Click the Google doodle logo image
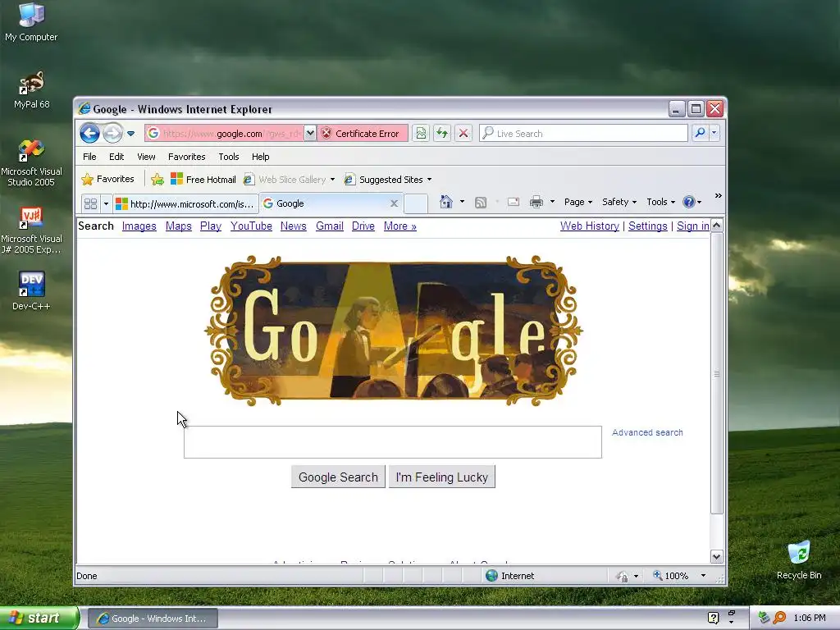Viewport: 840px width, 630px height. [394, 331]
